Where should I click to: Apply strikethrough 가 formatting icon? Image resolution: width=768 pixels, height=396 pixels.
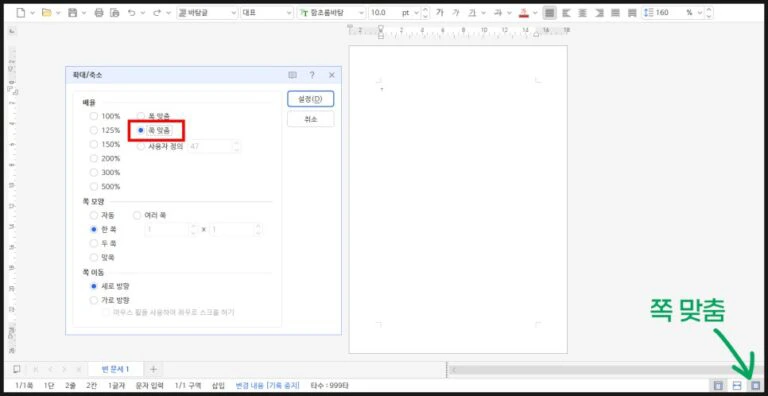coord(498,13)
